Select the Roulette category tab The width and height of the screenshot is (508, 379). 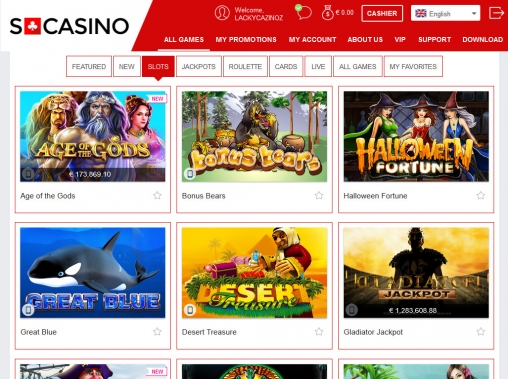tap(245, 67)
